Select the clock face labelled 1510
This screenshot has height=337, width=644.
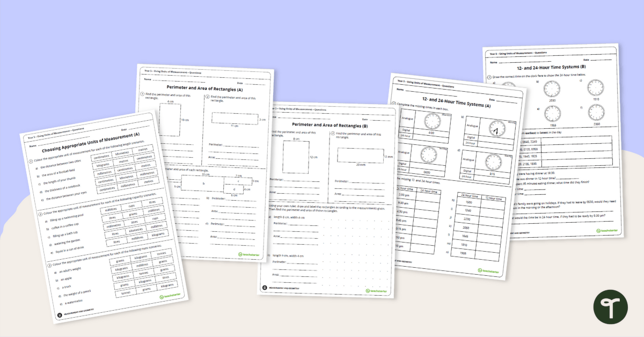coord(595,89)
